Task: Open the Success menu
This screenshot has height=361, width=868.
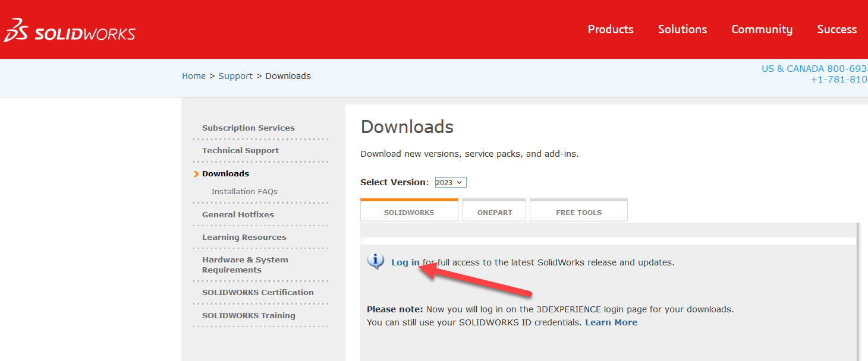Action: [x=836, y=29]
